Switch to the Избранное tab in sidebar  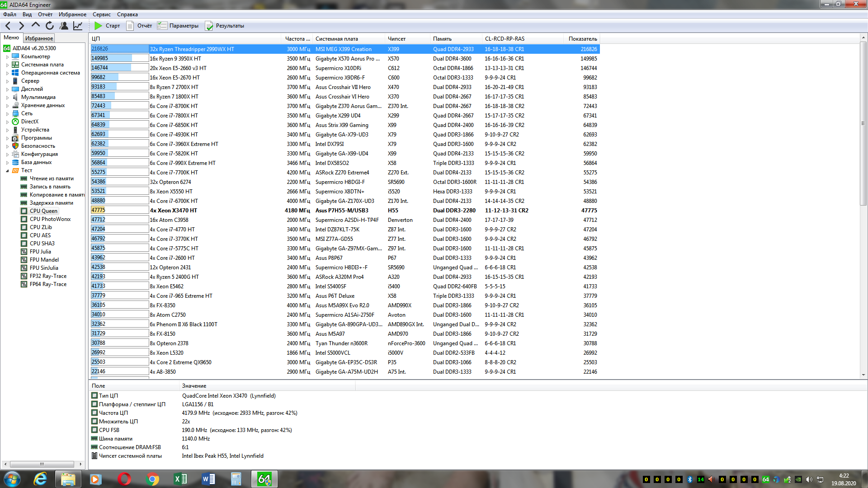pos(39,38)
